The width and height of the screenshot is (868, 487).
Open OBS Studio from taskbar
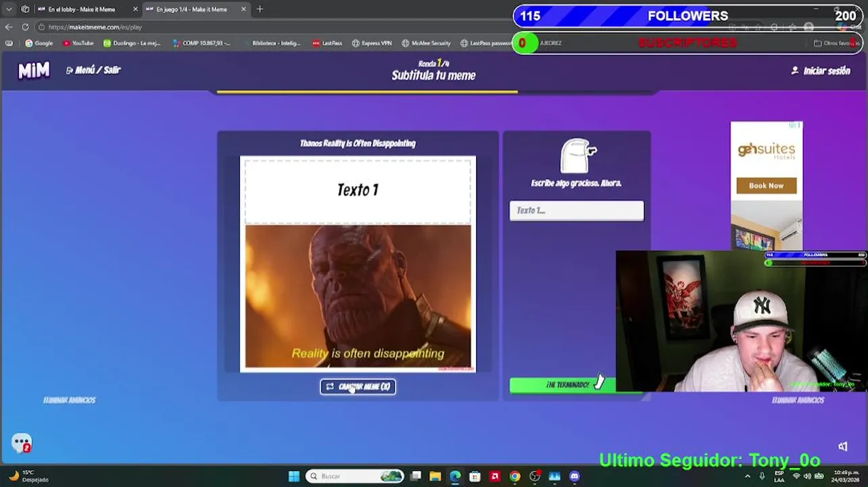click(535, 476)
